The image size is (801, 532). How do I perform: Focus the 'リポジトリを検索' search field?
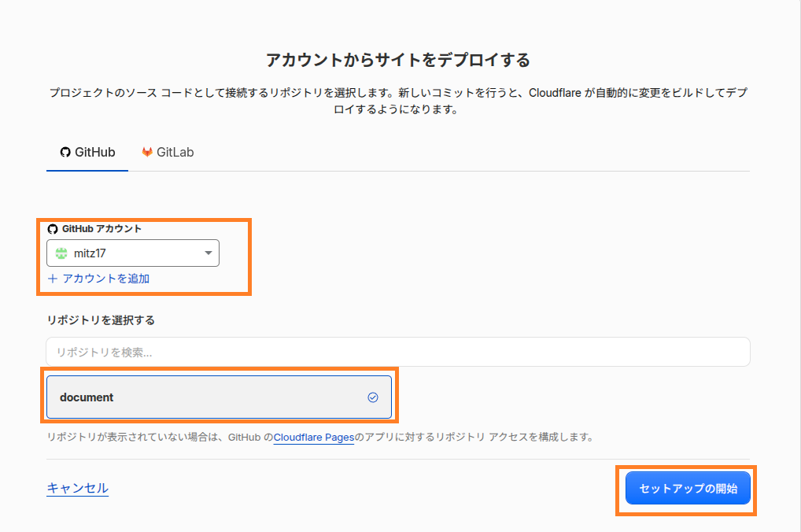point(398,352)
